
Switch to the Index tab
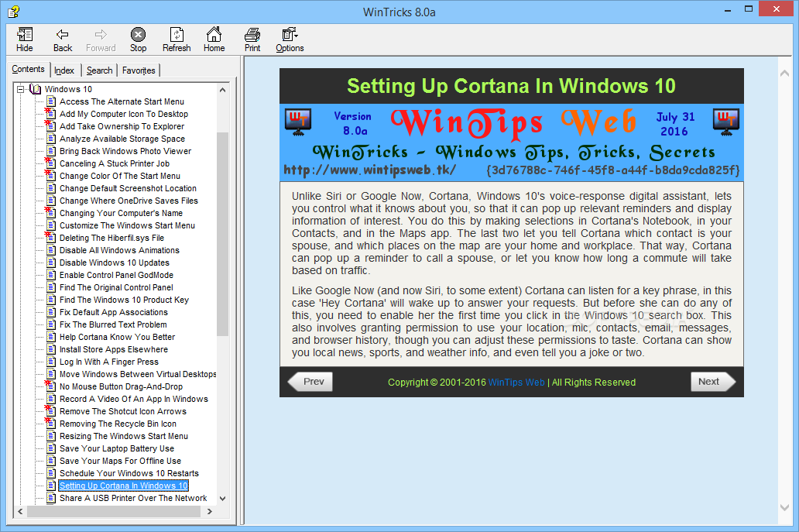click(x=64, y=70)
